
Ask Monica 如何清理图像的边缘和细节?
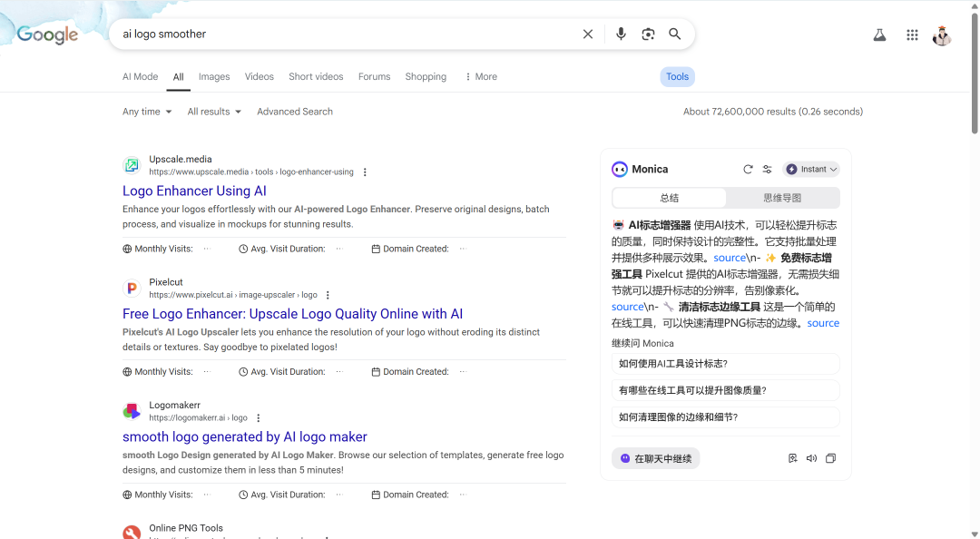(726, 417)
